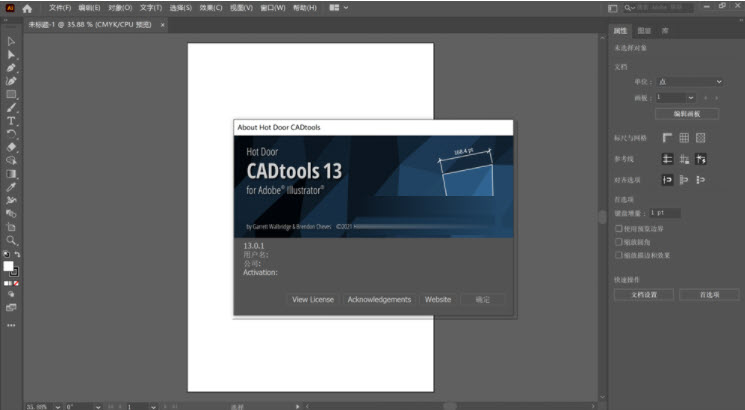Open zoom level dropdown in status bar
Image resolution: width=745 pixels, height=410 pixels.
click(57, 407)
